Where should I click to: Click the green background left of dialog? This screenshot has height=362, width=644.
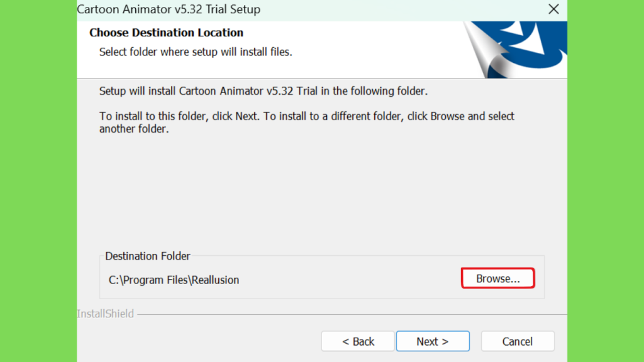point(38,181)
